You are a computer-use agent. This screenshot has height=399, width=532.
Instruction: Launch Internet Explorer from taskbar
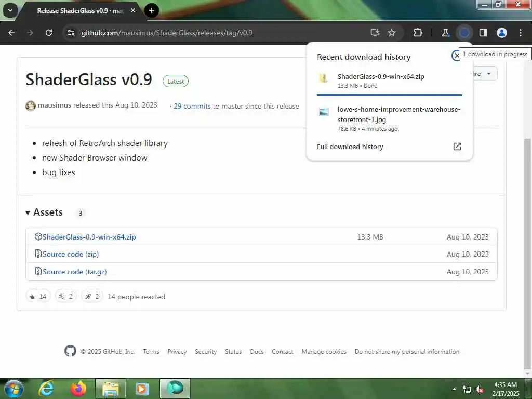(46, 389)
